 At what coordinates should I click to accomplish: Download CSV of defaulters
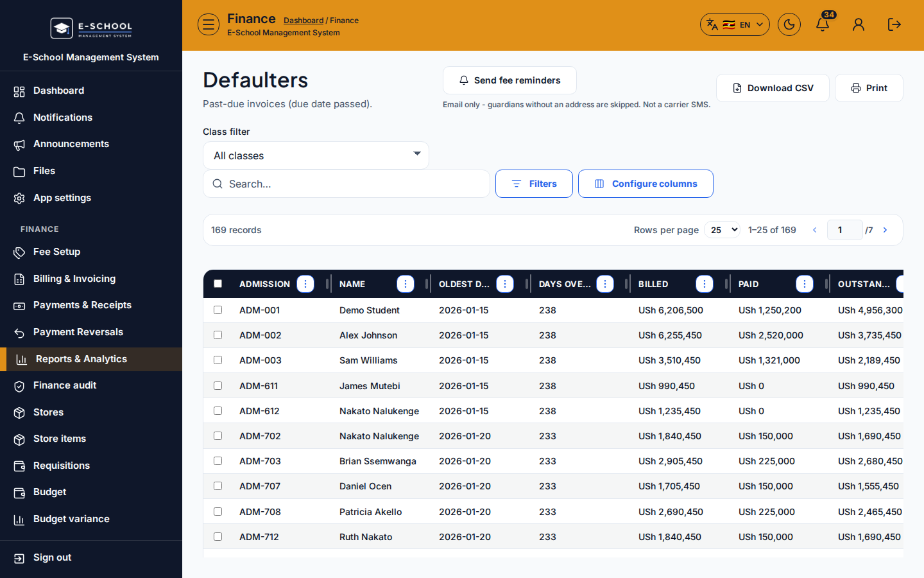pos(773,88)
